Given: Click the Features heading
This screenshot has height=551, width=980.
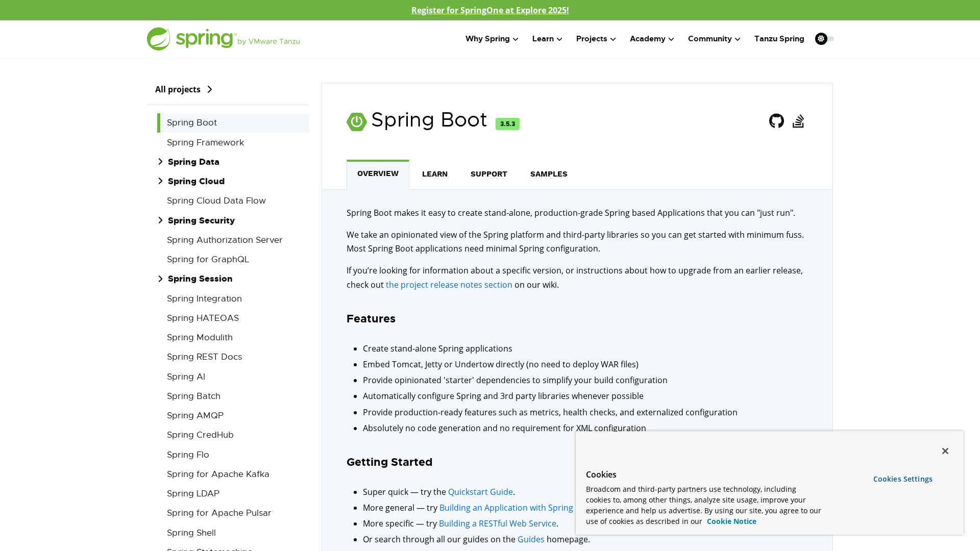Looking at the screenshot, I should point(371,319).
